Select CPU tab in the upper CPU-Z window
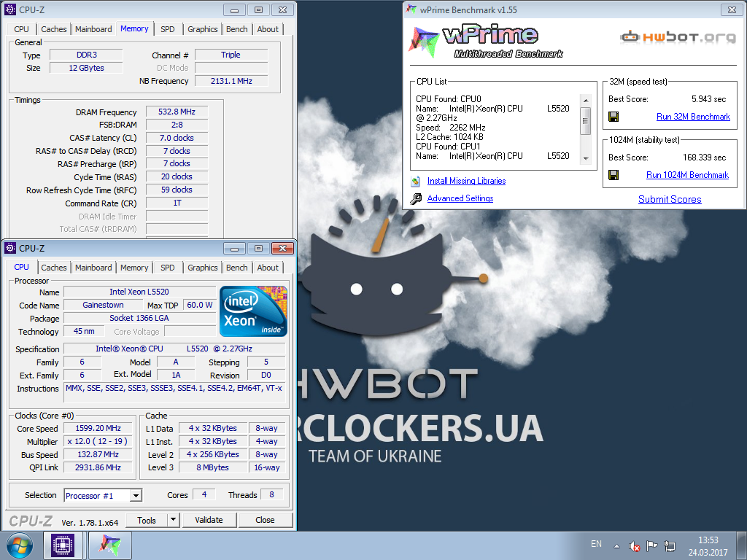 coord(21,29)
